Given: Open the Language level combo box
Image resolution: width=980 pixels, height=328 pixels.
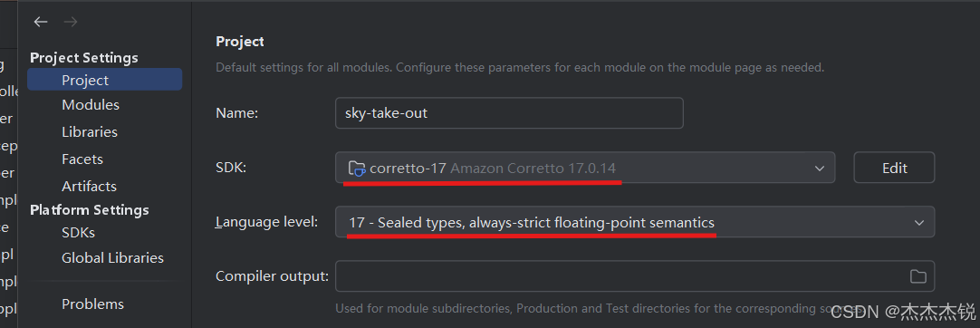Looking at the screenshot, I should (635, 222).
